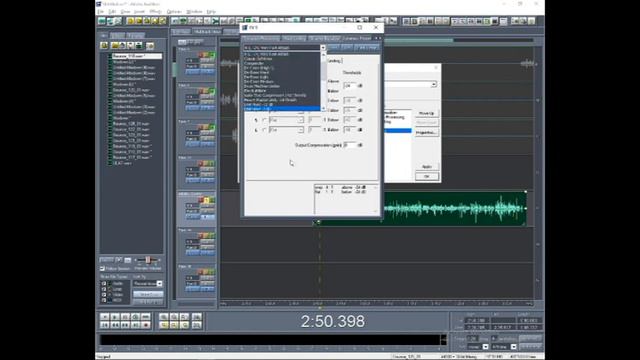The height and width of the screenshot is (360, 640).
Task: Click Apply button in rear dialog
Action: tap(427, 167)
